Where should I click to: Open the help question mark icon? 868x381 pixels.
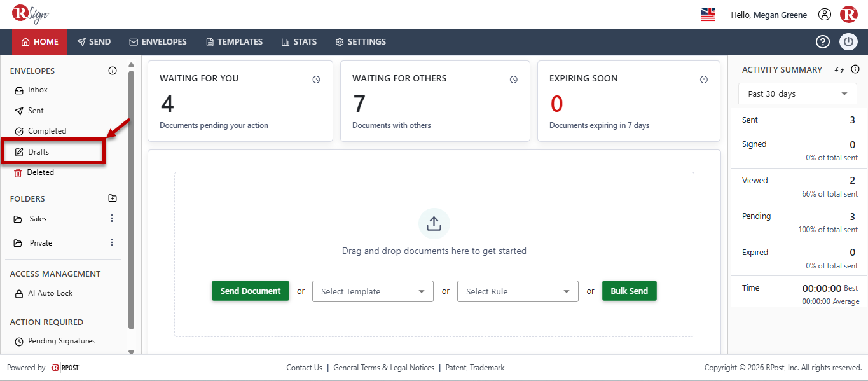[x=823, y=42]
